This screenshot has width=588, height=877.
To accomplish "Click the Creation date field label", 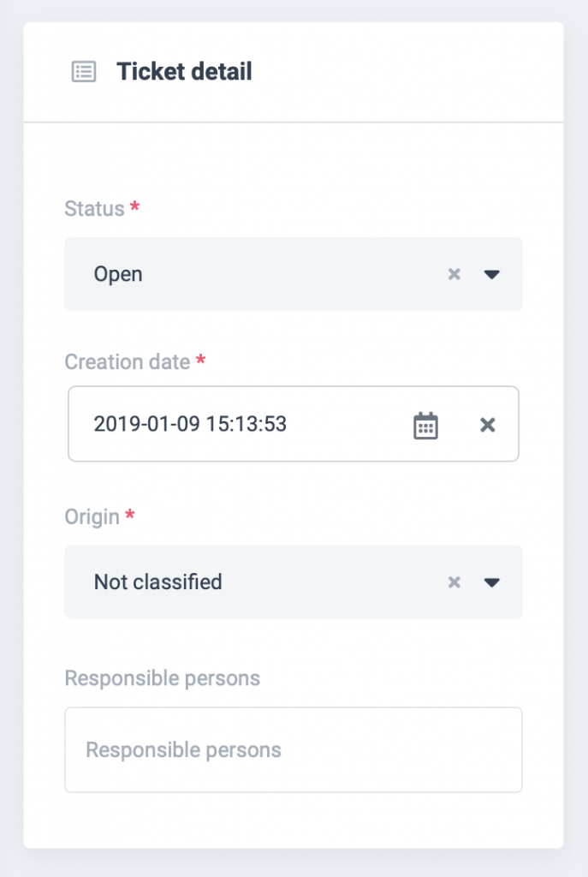I will point(127,361).
